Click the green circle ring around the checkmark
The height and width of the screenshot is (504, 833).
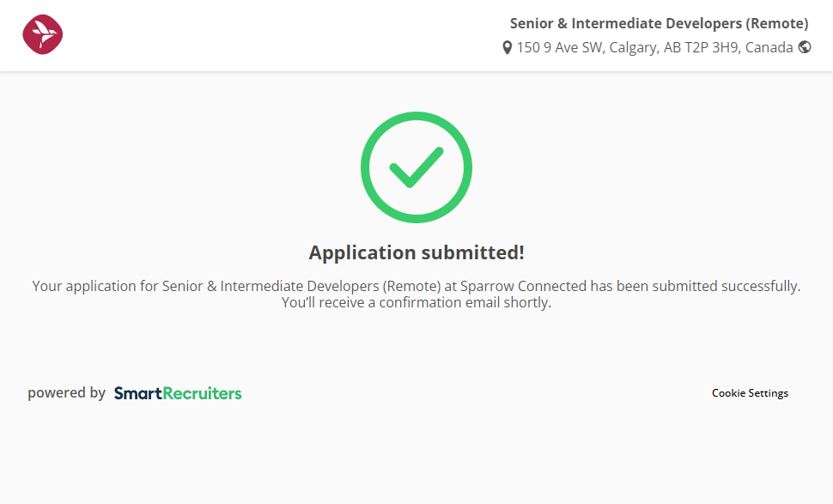[367, 167]
